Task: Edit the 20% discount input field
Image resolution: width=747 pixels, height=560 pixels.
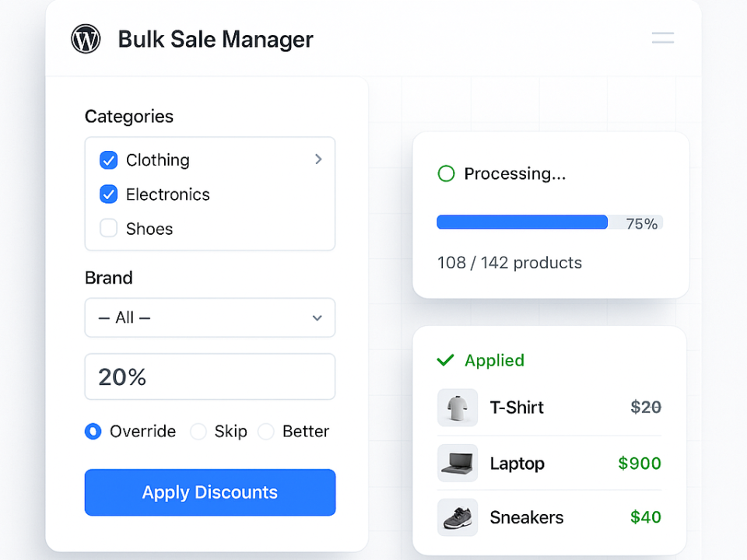Action: 210,377
